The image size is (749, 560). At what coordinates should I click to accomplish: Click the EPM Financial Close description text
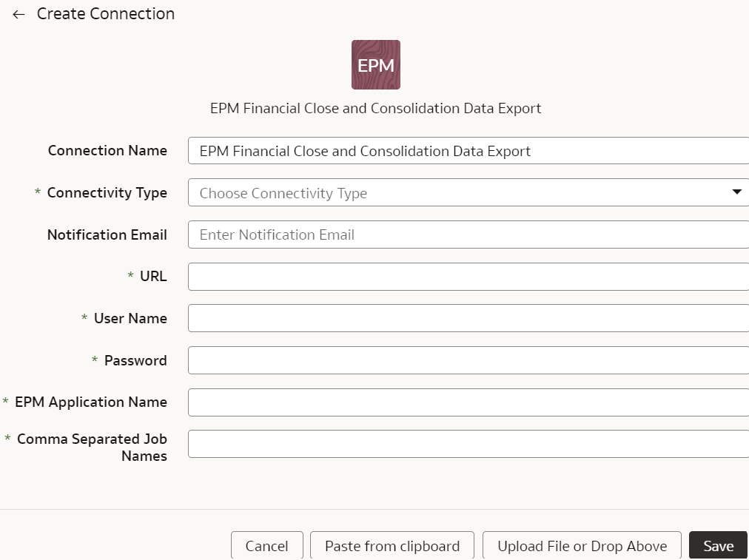click(x=375, y=108)
